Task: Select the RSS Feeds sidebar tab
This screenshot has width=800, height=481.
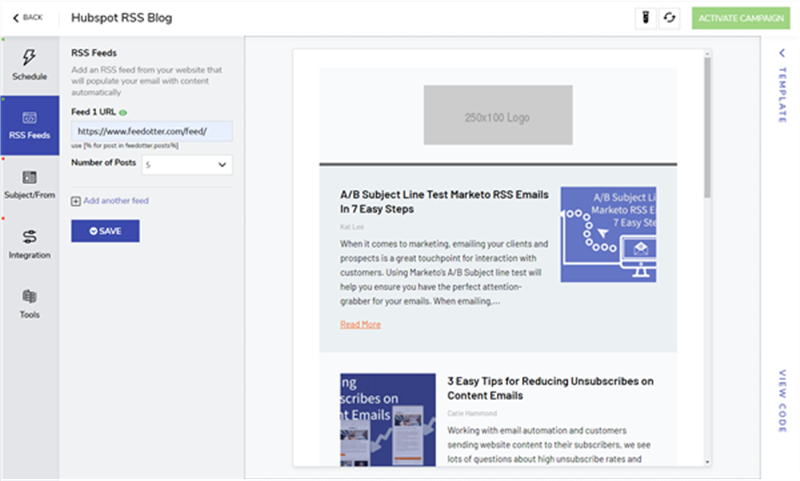Action: click(x=30, y=125)
